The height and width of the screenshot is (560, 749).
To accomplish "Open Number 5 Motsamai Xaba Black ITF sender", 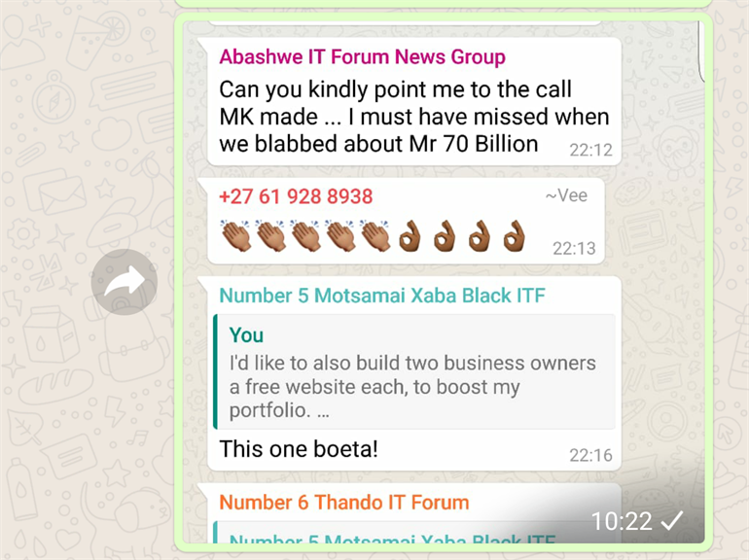I will tap(382, 296).
